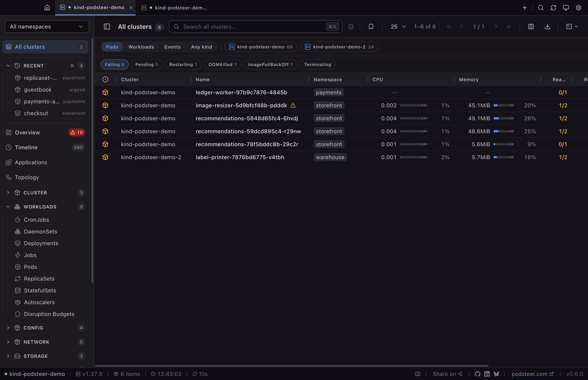Viewport: 588px width, 380px height.
Task: Filter by kind-podsteer-demo-2 24 cluster chip
Action: pyautogui.click(x=339, y=47)
